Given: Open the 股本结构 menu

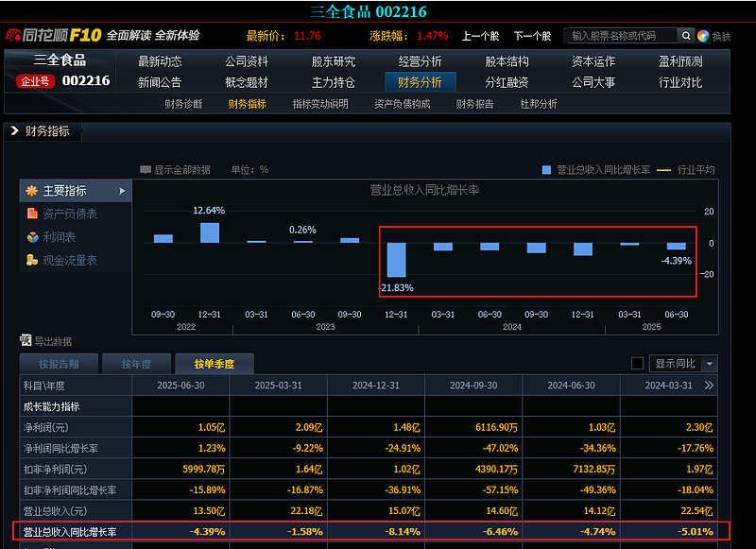Looking at the screenshot, I should click(507, 61).
